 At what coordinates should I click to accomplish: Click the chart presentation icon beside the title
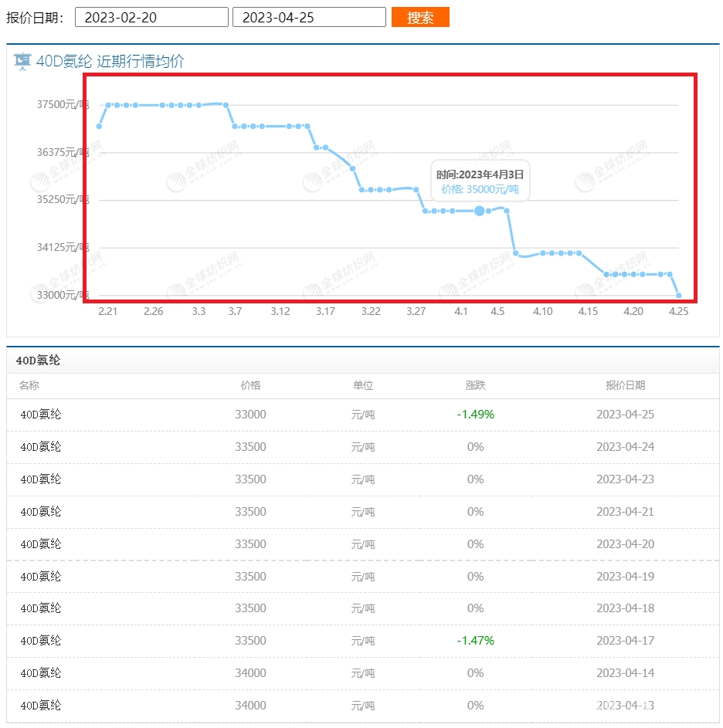coord(22,62)
